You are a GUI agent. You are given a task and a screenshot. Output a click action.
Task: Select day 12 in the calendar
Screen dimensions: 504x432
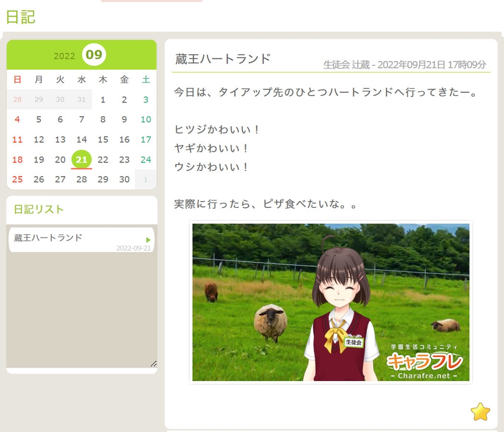pos(39,139)
